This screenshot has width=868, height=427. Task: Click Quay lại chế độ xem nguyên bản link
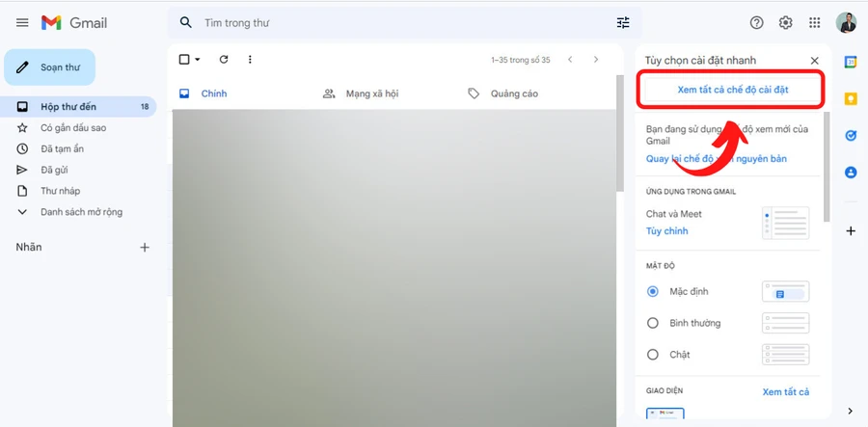point(717,159)
